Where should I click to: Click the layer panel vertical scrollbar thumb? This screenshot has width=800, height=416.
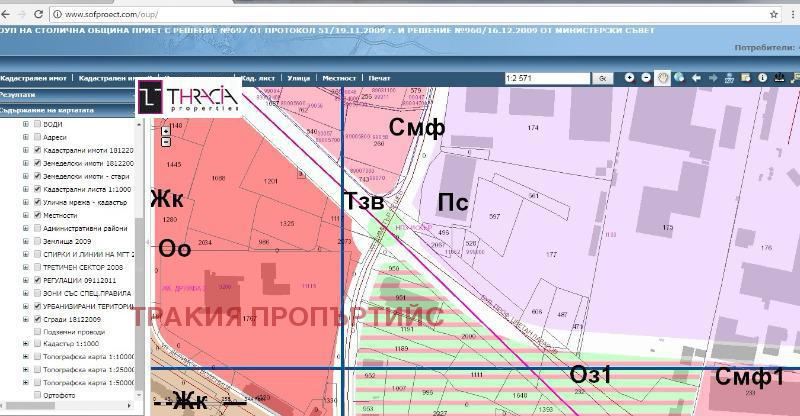(139, 306)
